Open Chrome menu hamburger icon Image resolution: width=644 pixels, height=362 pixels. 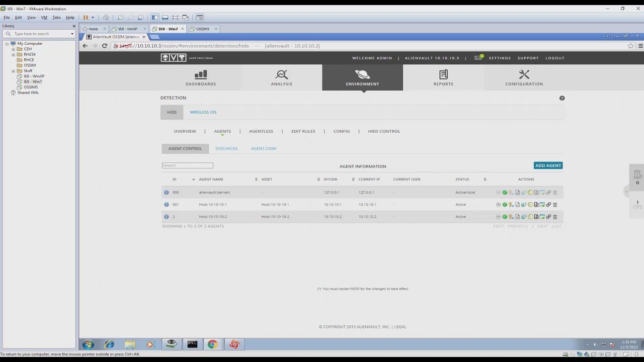click(640, 46)
